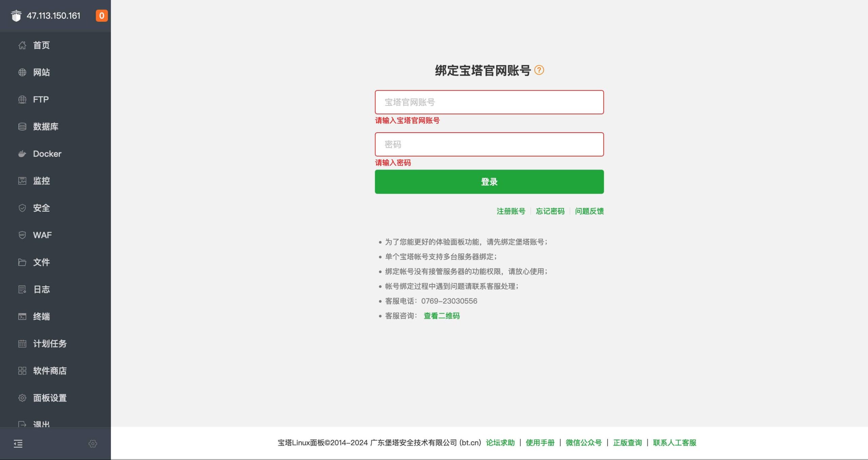Click 查看二维码 link
Image resolution: width=868 pixels, height=460 pixels.
coord(441,316)
